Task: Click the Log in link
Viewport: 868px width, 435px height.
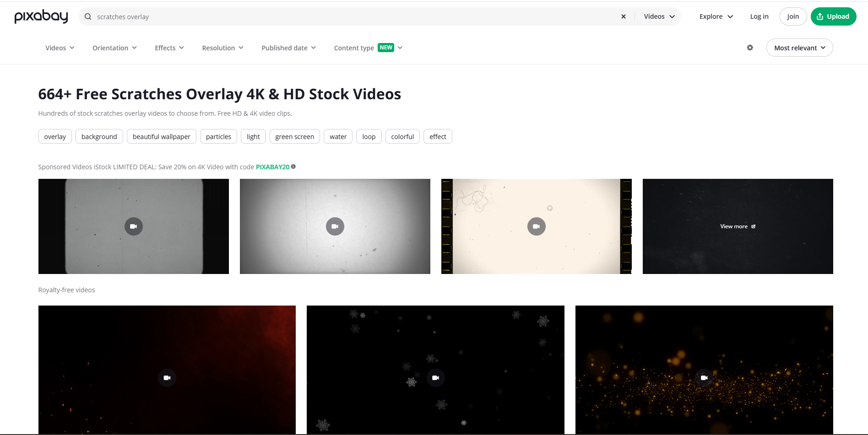Action: (x=759, y=16)
